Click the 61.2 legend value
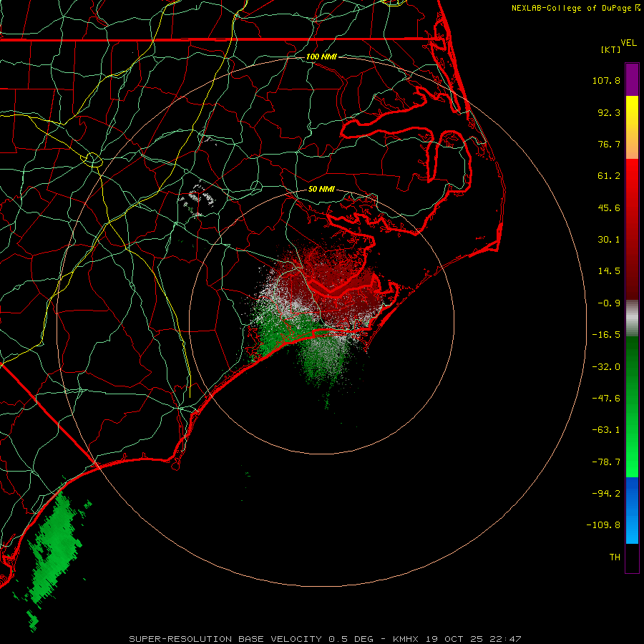The height and width of the screenshot is (644, 644). pos(609,176)
